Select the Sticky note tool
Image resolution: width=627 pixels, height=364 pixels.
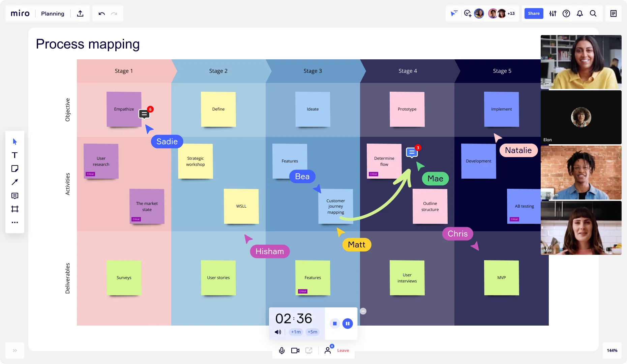click(15, 169)
